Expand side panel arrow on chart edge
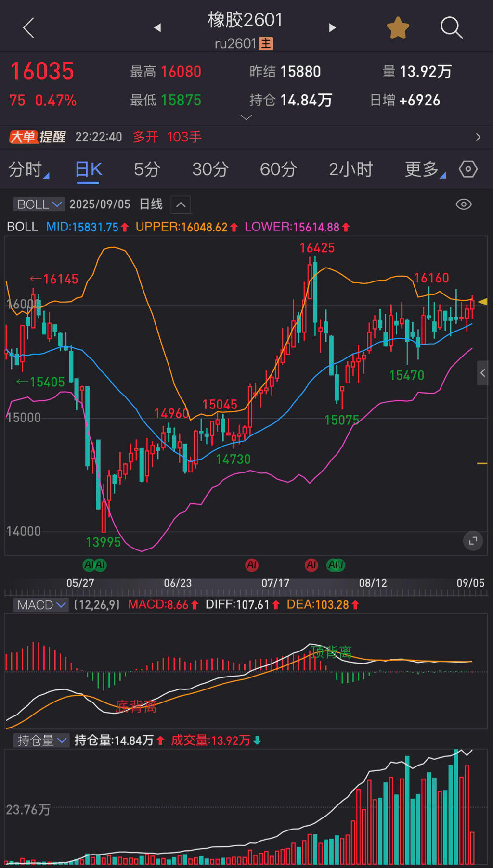The image size is (493, 868). (483, 373)
